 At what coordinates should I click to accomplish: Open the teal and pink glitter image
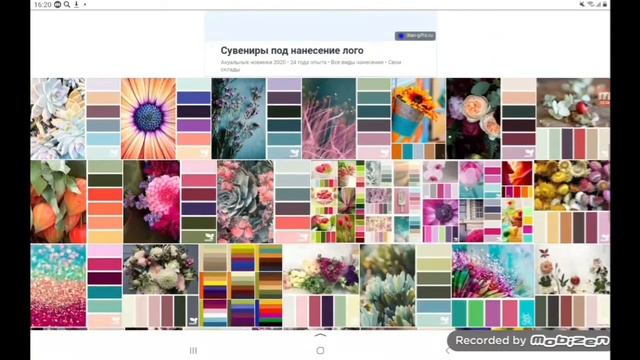77,286
